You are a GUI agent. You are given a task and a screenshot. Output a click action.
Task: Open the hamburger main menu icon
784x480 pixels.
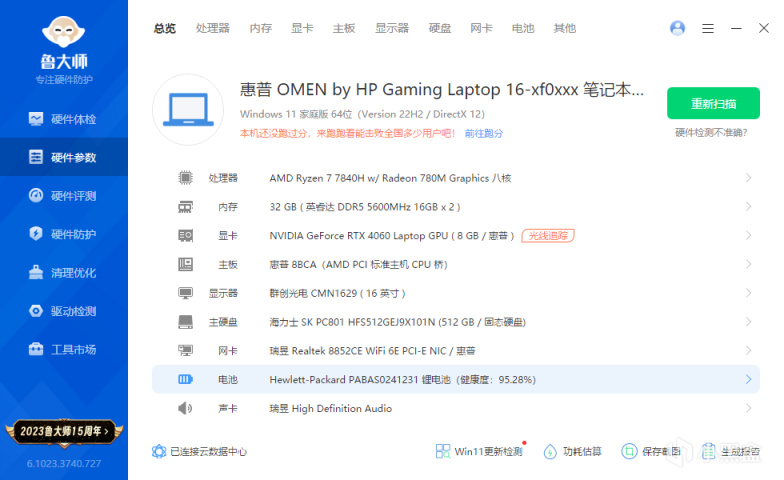(708, 28)
